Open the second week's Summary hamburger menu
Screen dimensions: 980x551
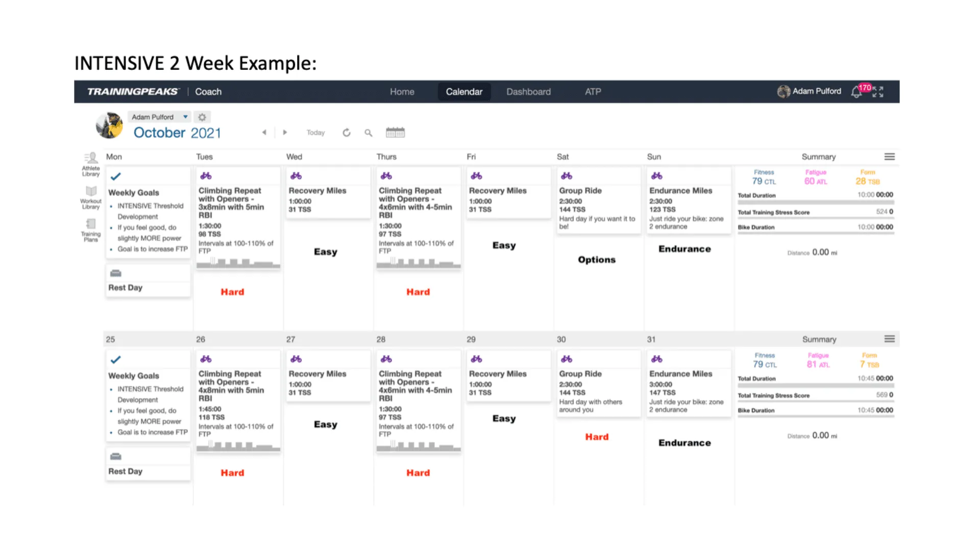[x=890, y=339]
